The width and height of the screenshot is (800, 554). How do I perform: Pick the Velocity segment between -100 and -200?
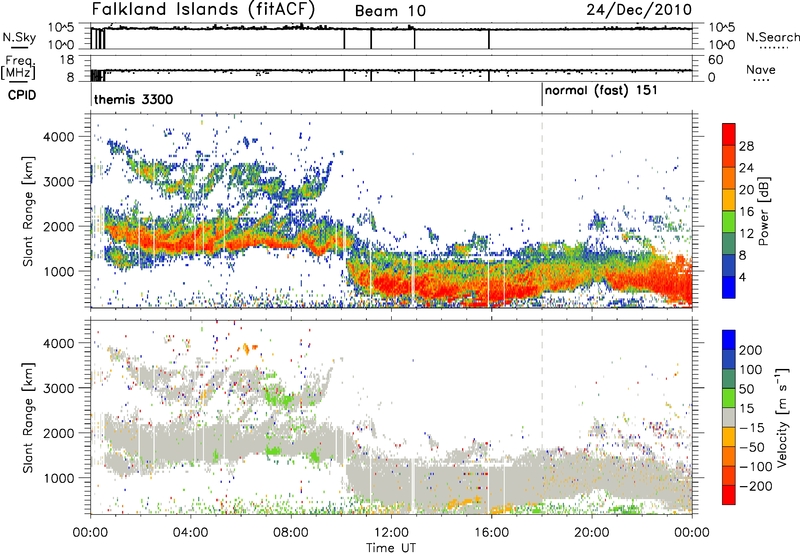click(729, 475)
